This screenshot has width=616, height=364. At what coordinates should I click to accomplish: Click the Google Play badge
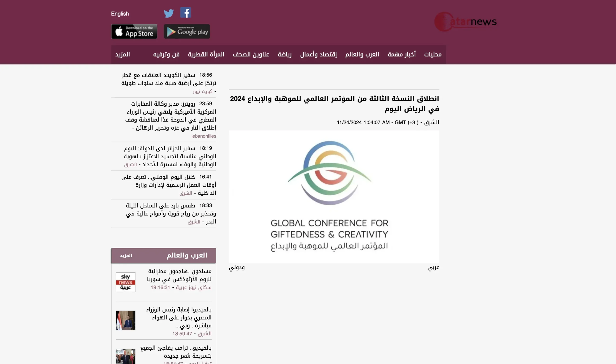[187, 32]
